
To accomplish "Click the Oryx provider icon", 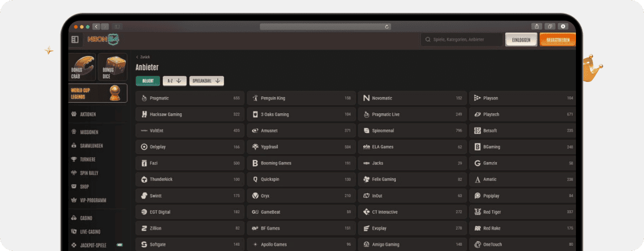I will [255, 196].
